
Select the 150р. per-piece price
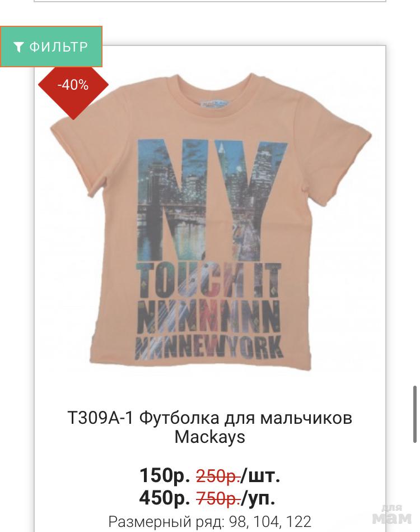click(165, 475)
